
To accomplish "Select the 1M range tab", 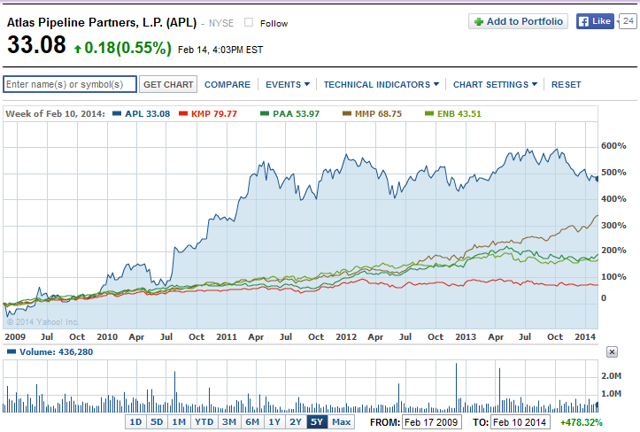I will coord(179,422).
